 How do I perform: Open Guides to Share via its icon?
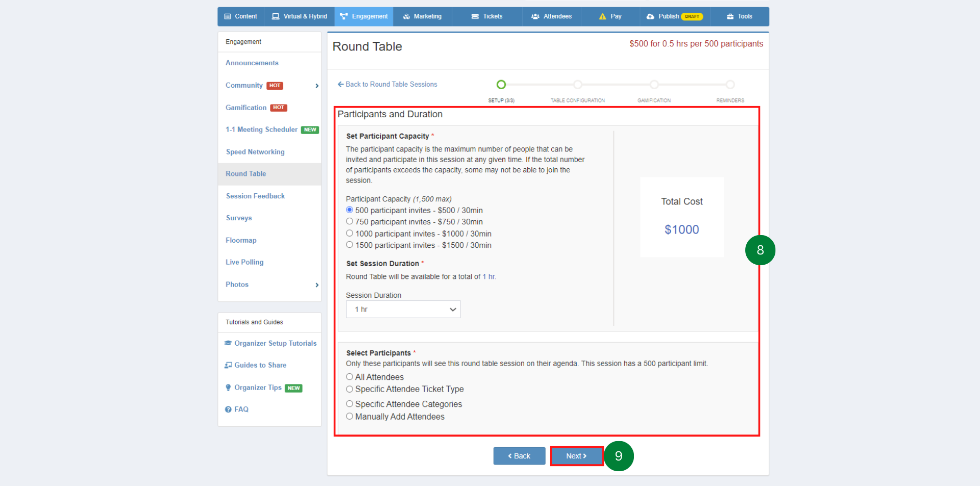tap(228, 365)
